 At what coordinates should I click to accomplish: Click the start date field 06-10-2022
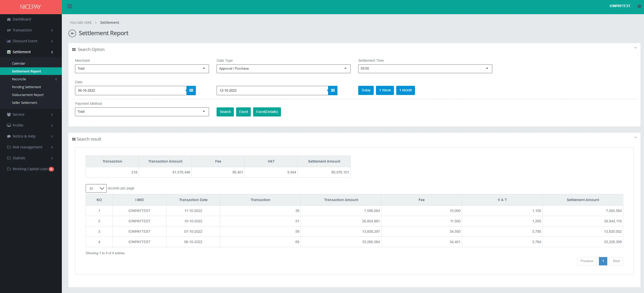(131, 91)
